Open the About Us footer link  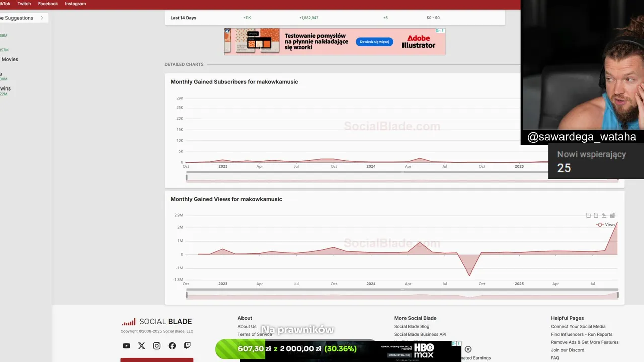pos(247,327)
